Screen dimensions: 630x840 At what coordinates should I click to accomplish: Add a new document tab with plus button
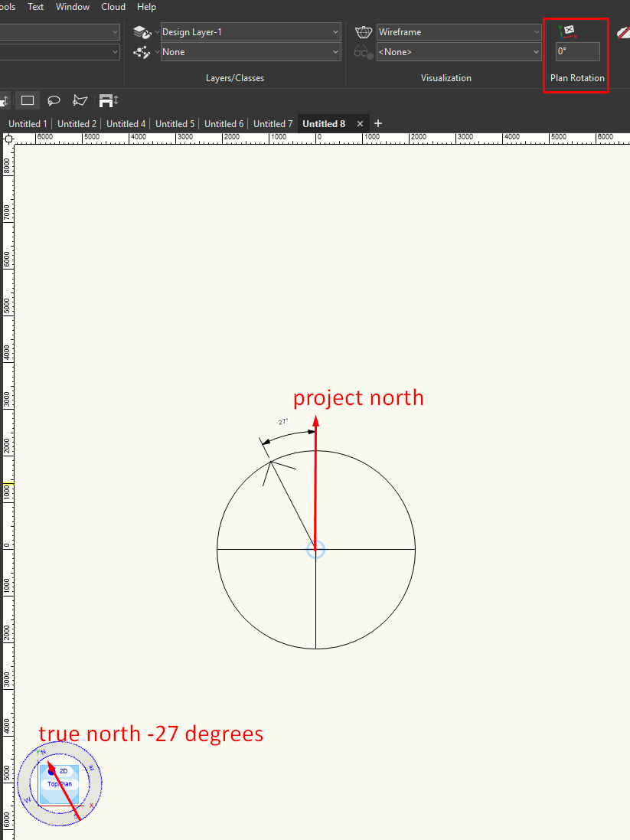tap(377, 123)
